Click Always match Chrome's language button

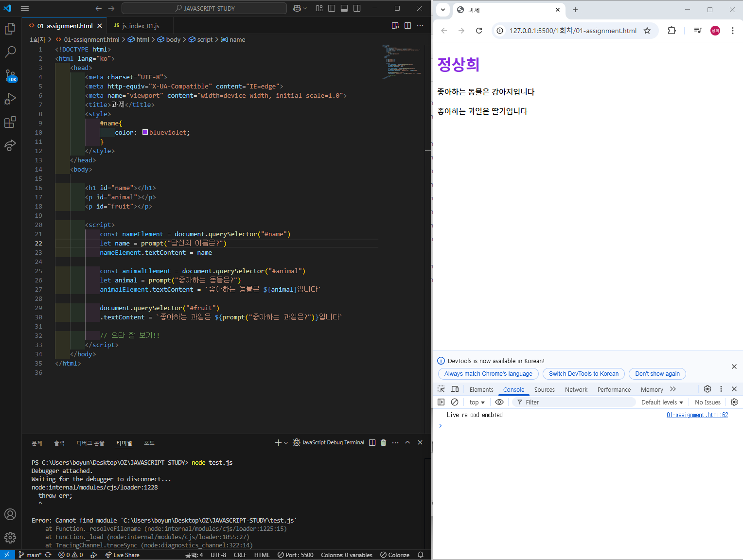click(x=488, y=374)
